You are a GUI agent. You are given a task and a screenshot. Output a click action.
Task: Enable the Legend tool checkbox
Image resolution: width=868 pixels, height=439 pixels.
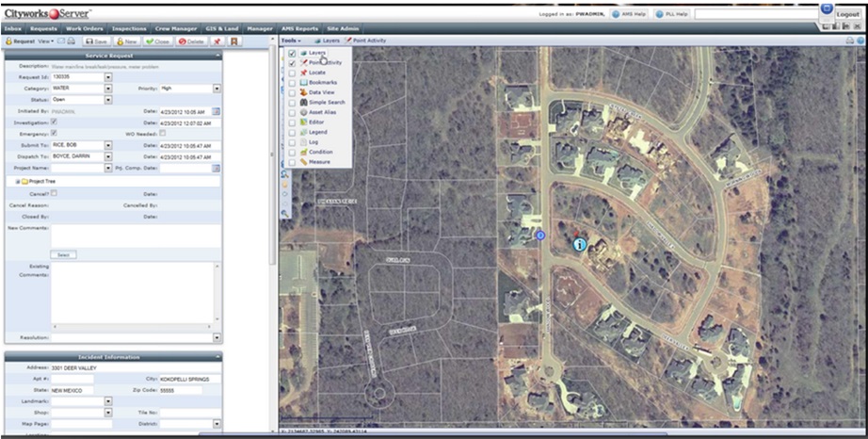pos(292,132)
